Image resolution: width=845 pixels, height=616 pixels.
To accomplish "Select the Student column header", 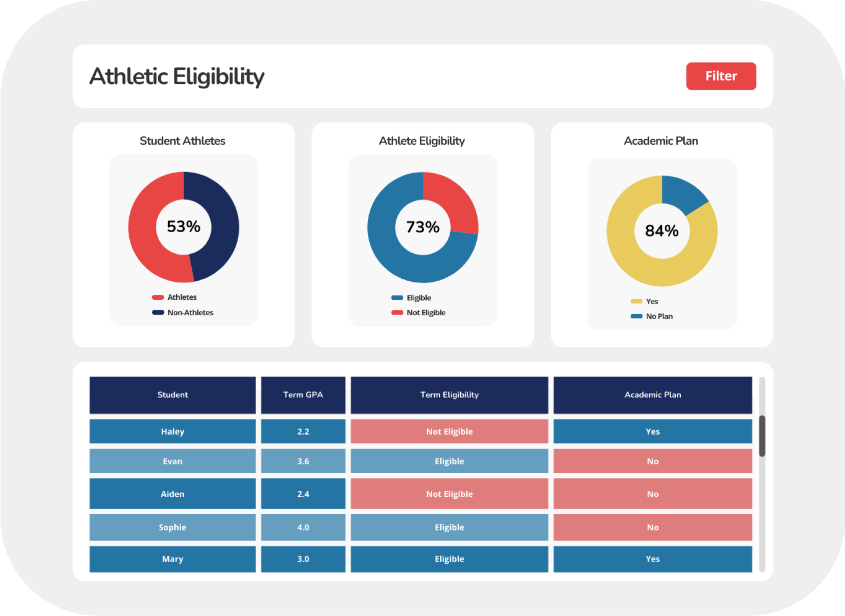I will point(172,395).
